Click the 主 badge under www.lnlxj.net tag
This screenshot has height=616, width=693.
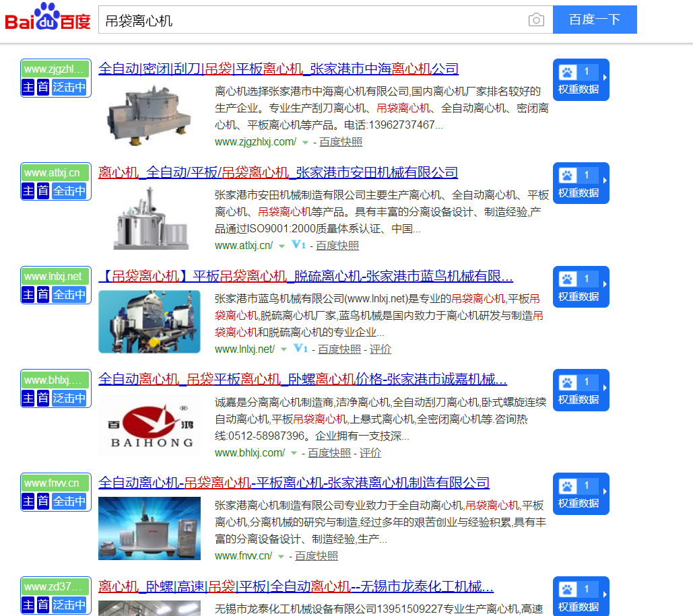[x=28, y=294]
